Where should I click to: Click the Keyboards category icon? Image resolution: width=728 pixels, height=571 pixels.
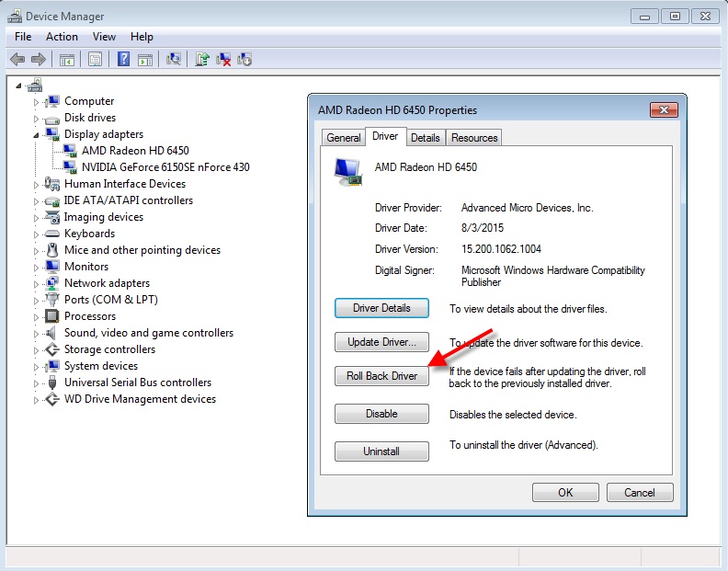52,234
